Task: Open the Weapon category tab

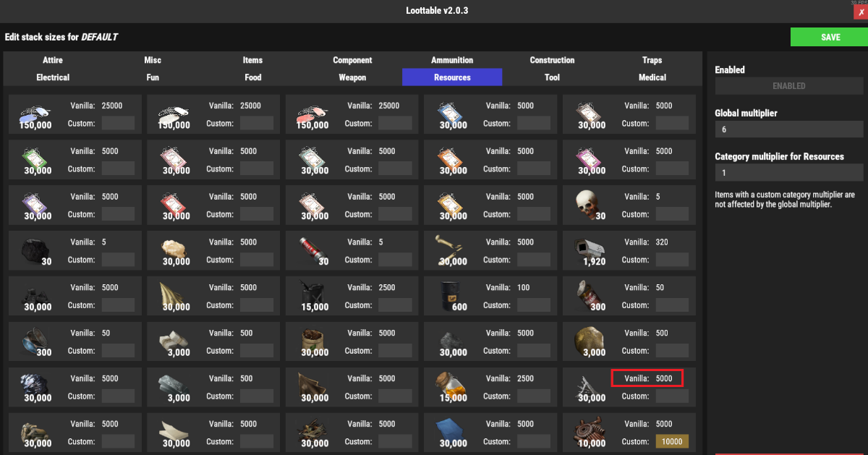Action: click(352, 77)
